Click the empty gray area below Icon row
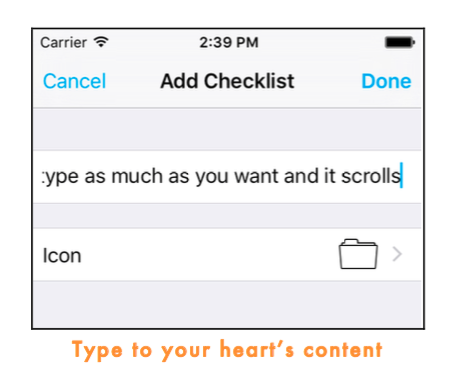 click(x=227, y=305)
